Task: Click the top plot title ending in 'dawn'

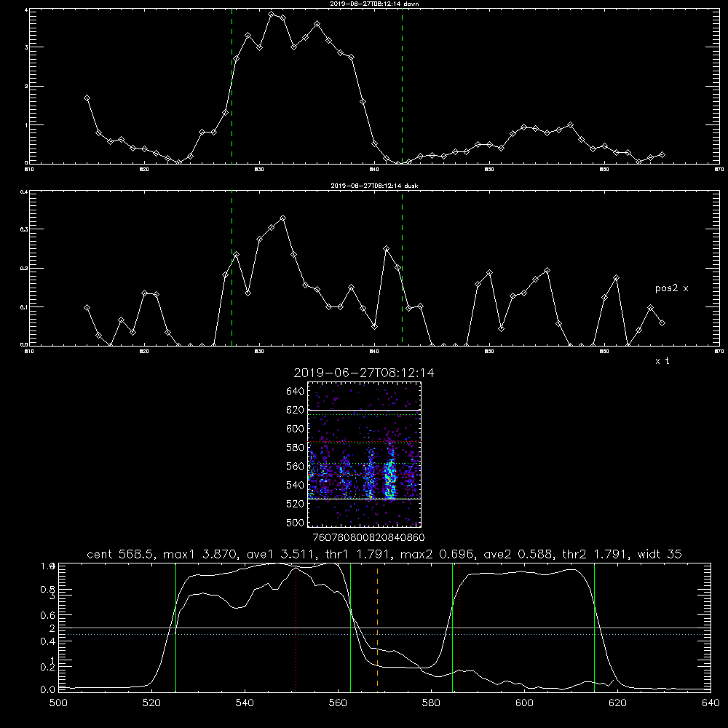Action: coord(375,4)
